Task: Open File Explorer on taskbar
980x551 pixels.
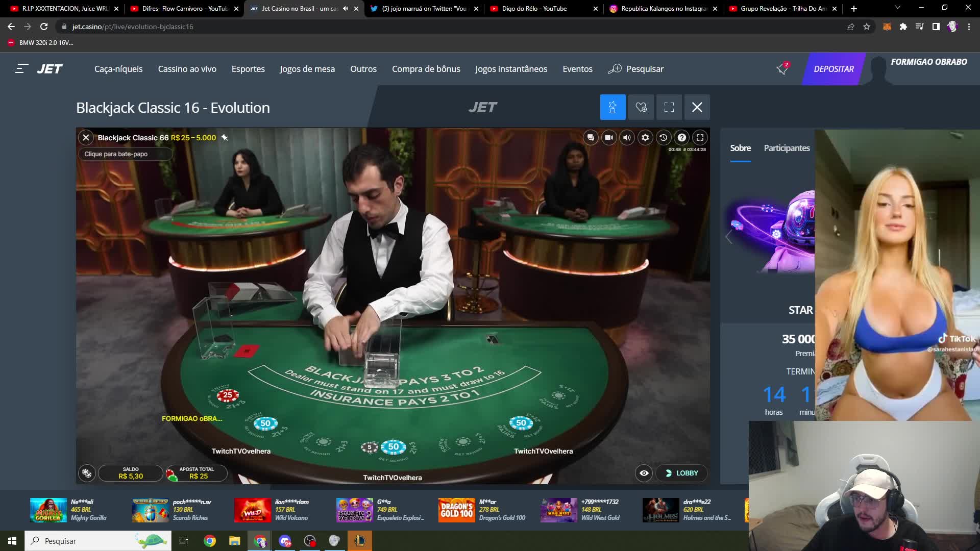Action: click(234, 541)
